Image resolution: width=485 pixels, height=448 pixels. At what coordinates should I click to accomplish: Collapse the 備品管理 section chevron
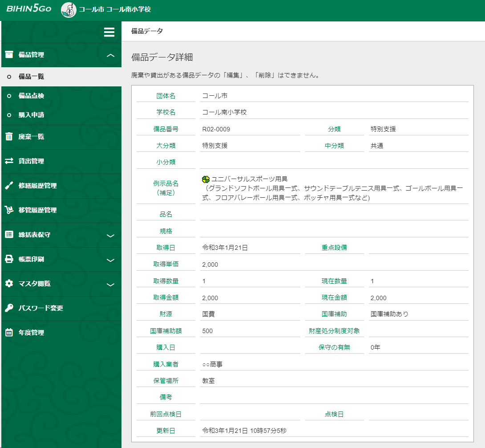point(111,55)
